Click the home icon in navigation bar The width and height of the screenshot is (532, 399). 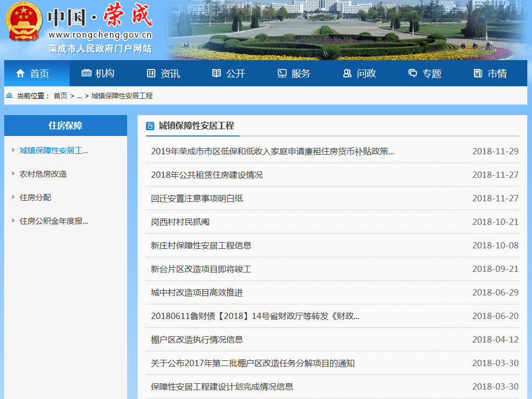(x=20, y=74)
